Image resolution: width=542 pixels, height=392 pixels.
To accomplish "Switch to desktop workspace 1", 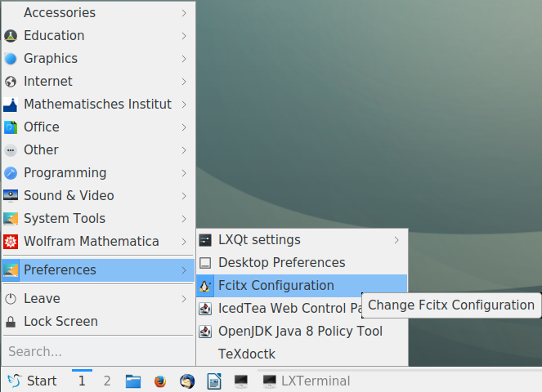I will [82, 381].
